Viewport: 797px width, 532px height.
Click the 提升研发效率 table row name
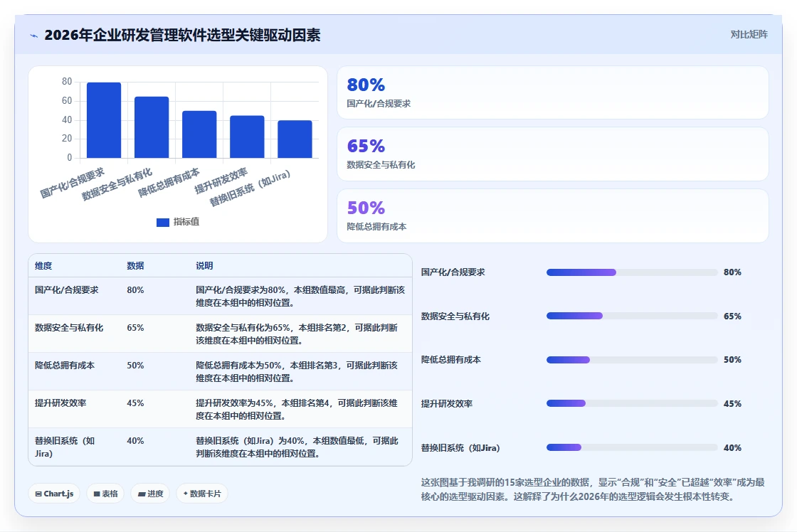pos(60,403)
